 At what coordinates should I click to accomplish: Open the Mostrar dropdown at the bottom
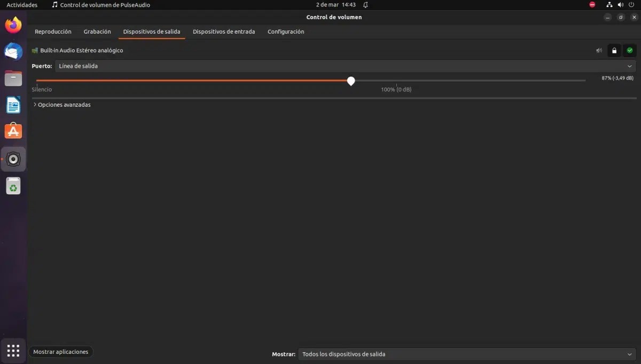coord(466,354)
